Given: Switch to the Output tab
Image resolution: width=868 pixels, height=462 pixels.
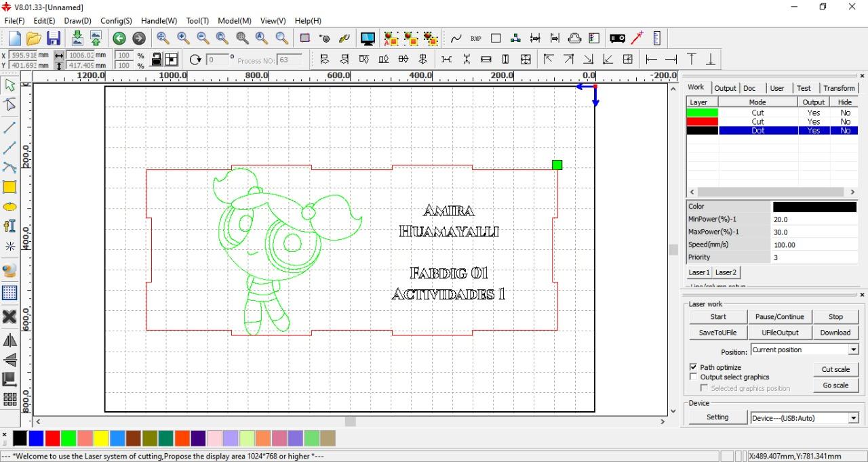Looking at the screenshot, I should click(x=725, y=88).
